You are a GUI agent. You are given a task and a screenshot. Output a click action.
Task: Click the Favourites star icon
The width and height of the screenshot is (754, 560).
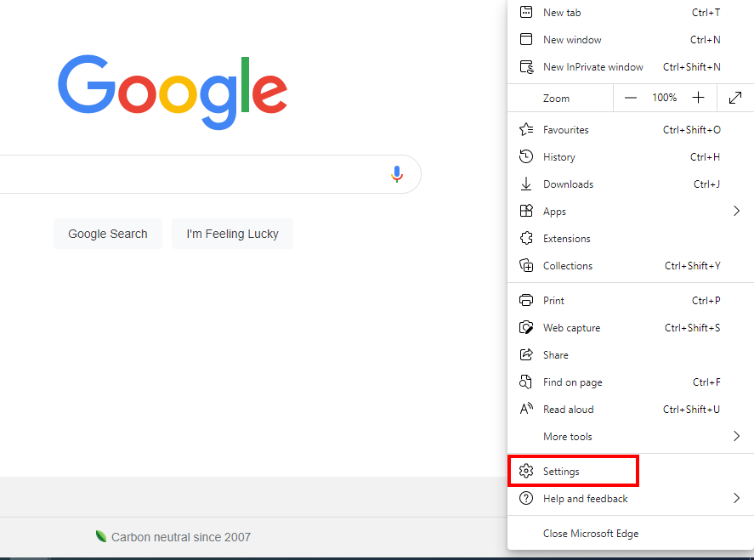[526, 129]
